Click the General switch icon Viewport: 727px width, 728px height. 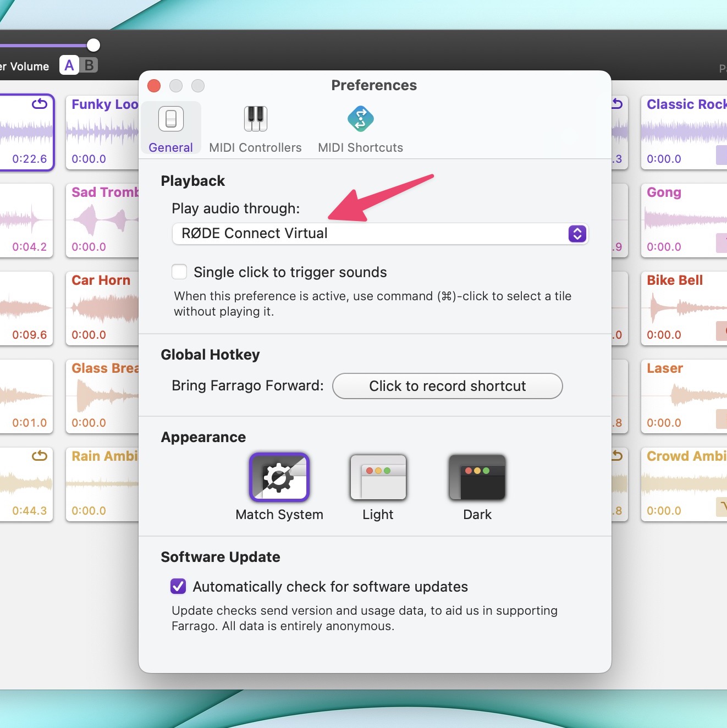point(171,119)
